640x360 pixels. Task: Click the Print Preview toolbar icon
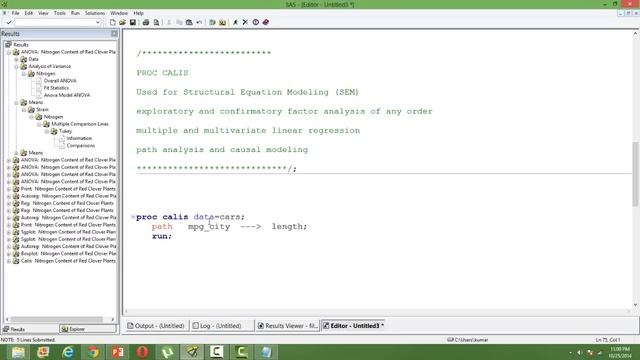pos(156,22)
